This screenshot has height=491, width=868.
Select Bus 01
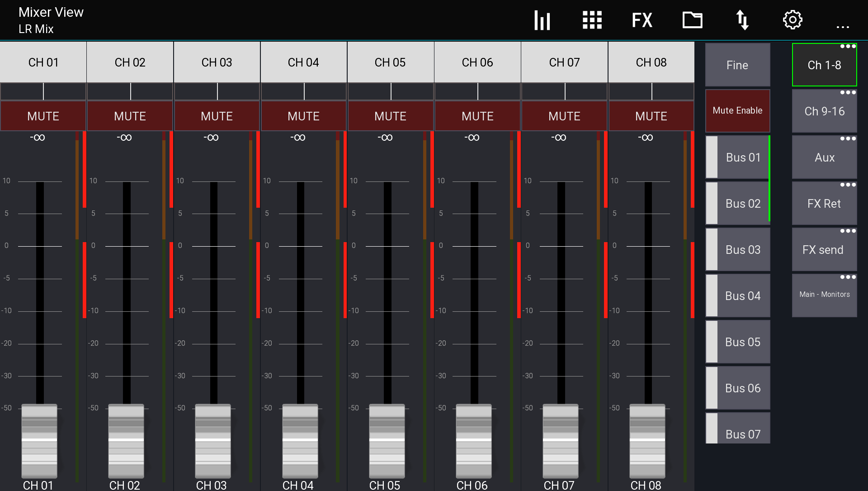(741, 157)
